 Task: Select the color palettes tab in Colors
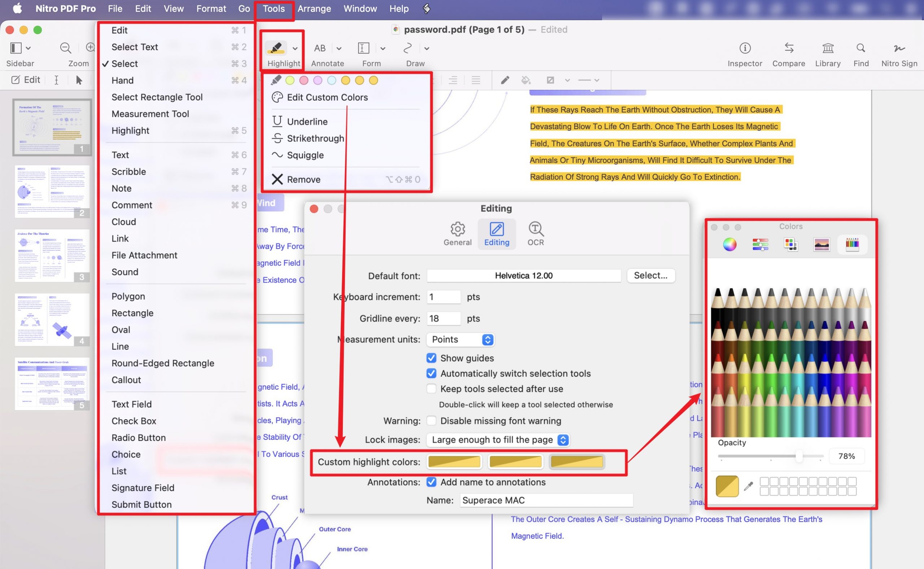[x=790, y=245]
